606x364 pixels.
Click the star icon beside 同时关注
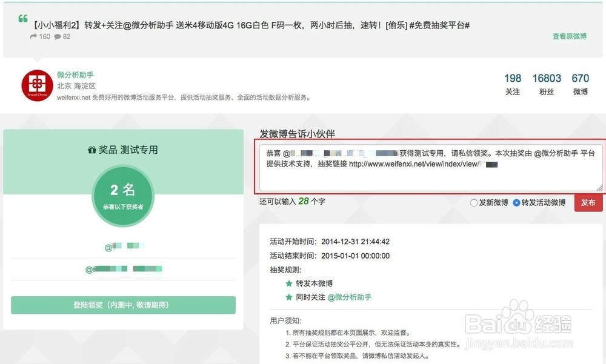(288, 297)
